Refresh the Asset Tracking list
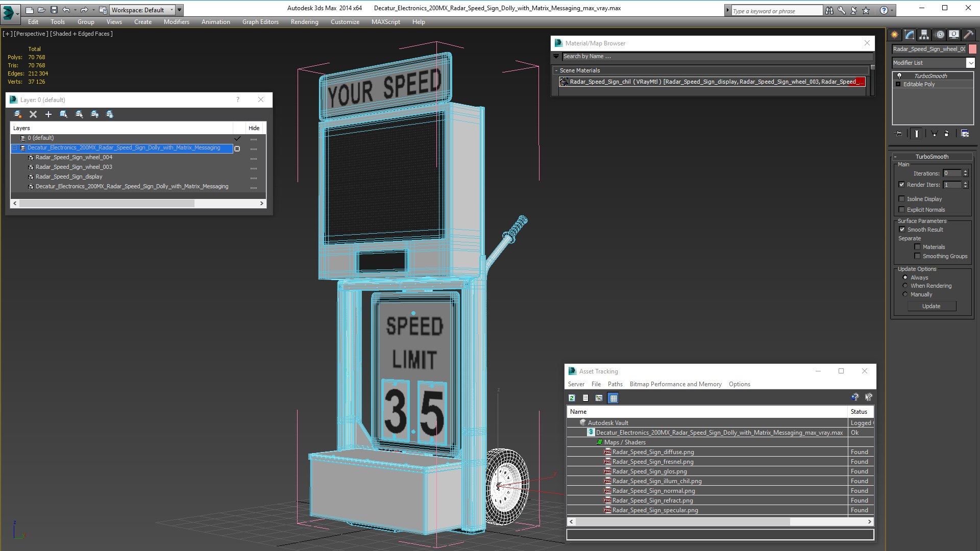This screenshot has width=980, height=551. [x=572, y=398]
